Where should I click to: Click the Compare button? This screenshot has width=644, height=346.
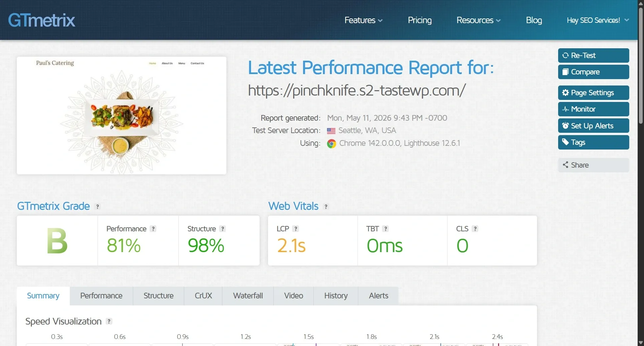pyautogui.click(x=593, y=72)
